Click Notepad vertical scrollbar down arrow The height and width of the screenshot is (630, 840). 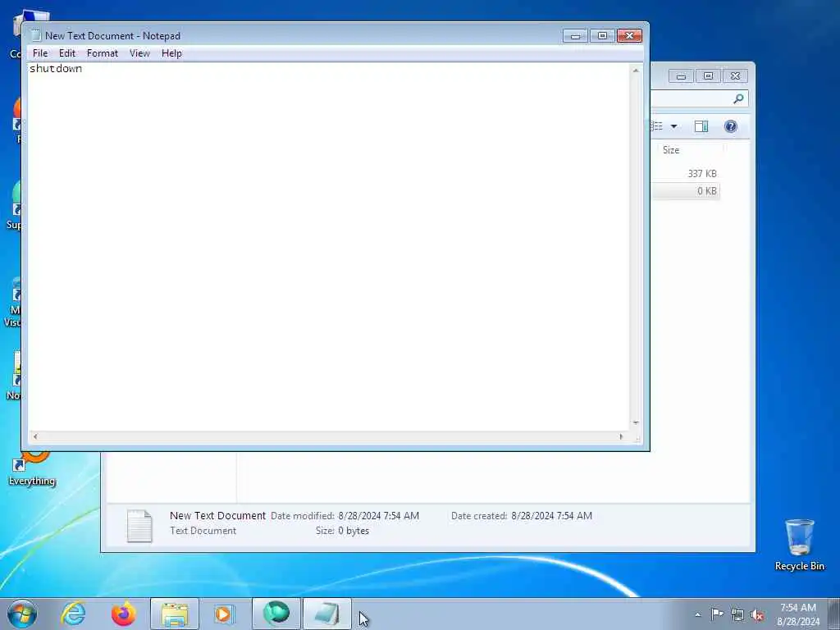tap(636, 422)
